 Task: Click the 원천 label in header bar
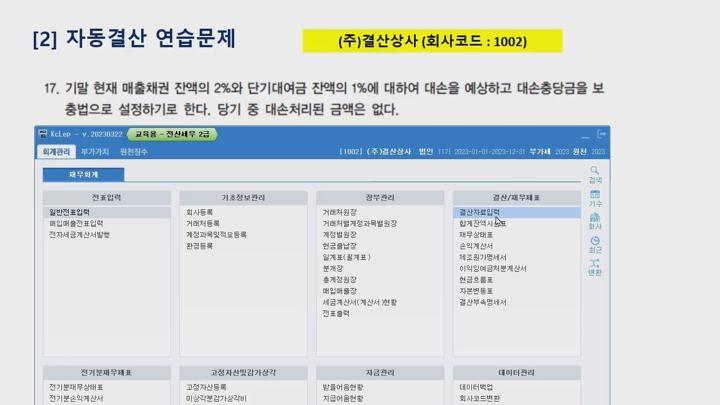[579, 152]
